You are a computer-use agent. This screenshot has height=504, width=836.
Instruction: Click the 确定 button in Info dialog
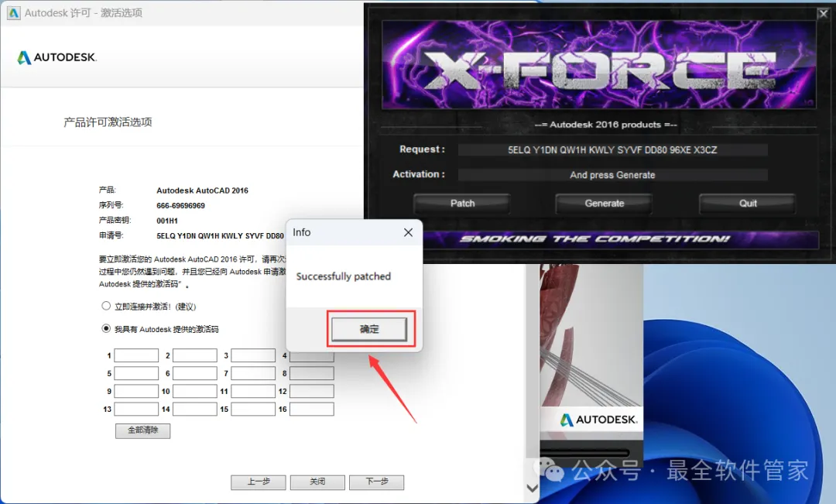(x=369, y=329)
